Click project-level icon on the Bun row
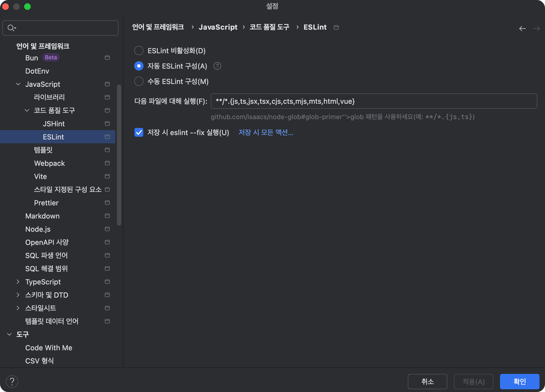The image size is (545, 392). coord(107,58)
